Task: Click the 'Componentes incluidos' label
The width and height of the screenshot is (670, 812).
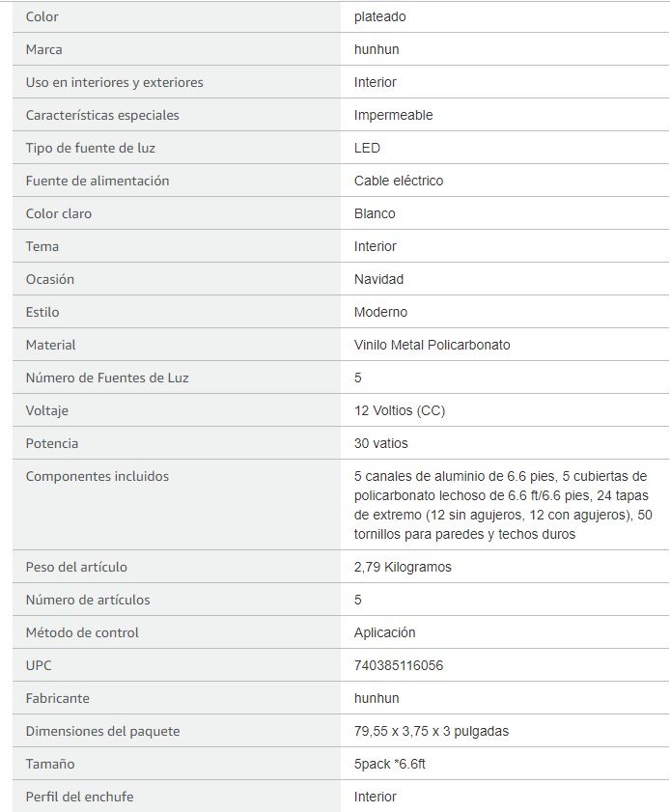Action: coord(98,476)
